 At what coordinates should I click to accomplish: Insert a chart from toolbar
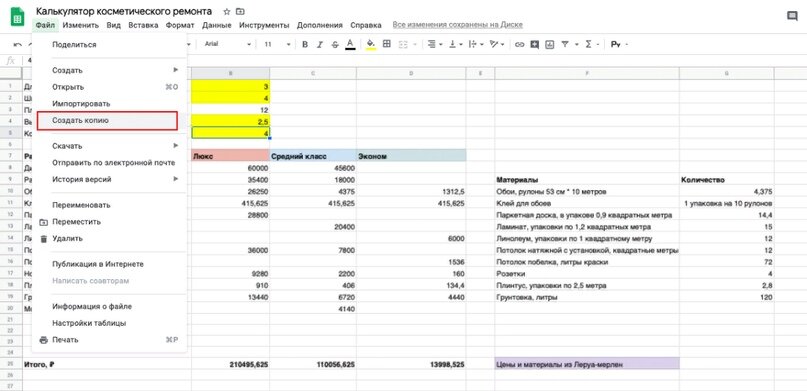[x=550, y=45]
